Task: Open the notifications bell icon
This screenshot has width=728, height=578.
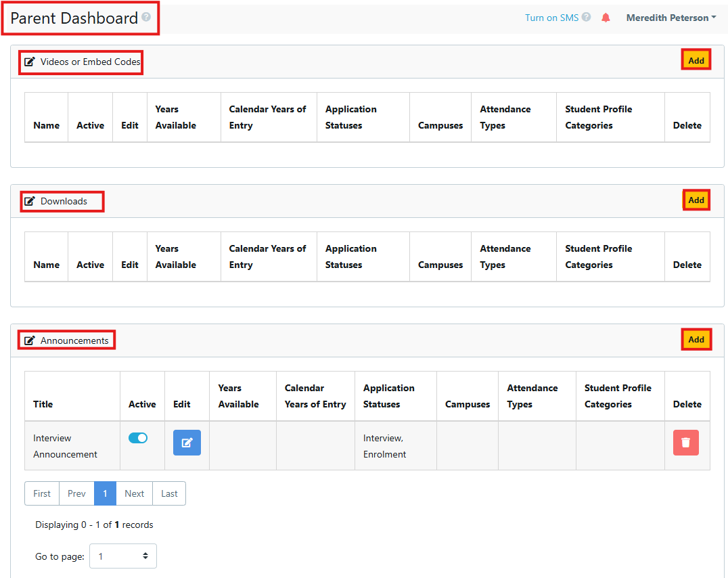Action: [x=606, y=17]
